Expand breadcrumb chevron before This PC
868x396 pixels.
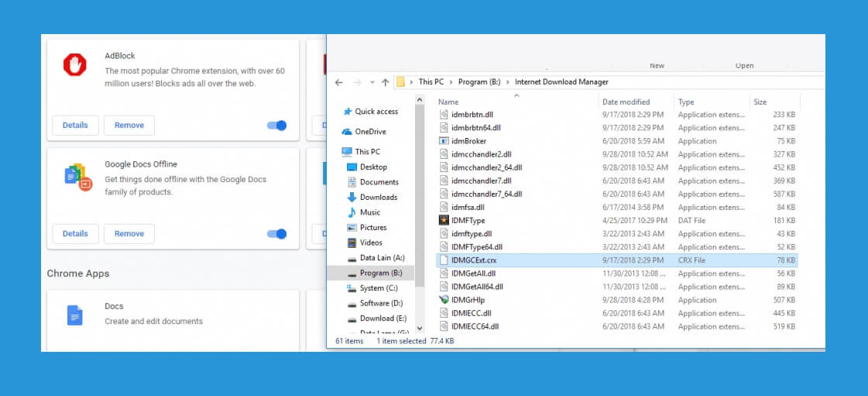411,82
